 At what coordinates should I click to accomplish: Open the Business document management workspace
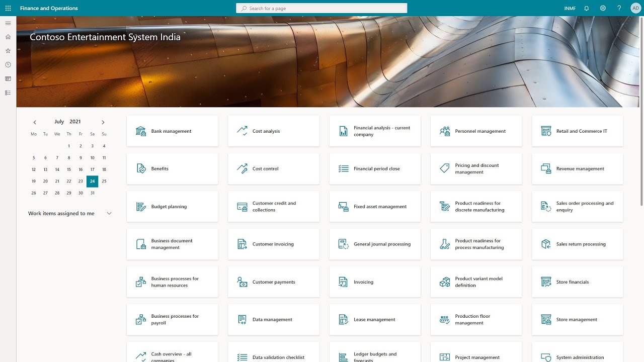[173, 244]
